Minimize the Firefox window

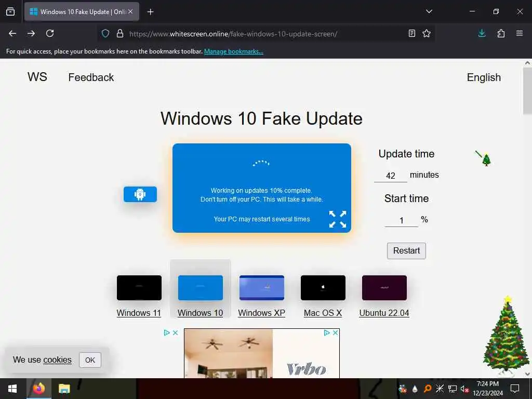click(472, 11)
